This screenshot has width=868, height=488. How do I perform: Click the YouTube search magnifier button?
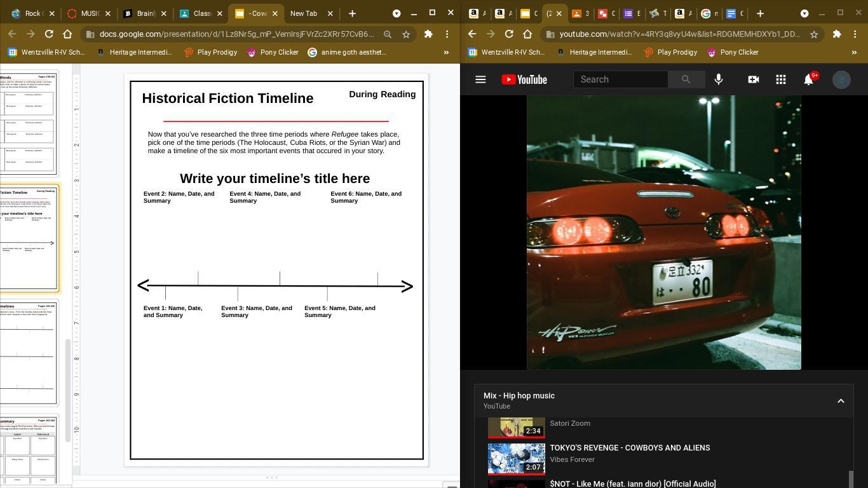[686, 79]
